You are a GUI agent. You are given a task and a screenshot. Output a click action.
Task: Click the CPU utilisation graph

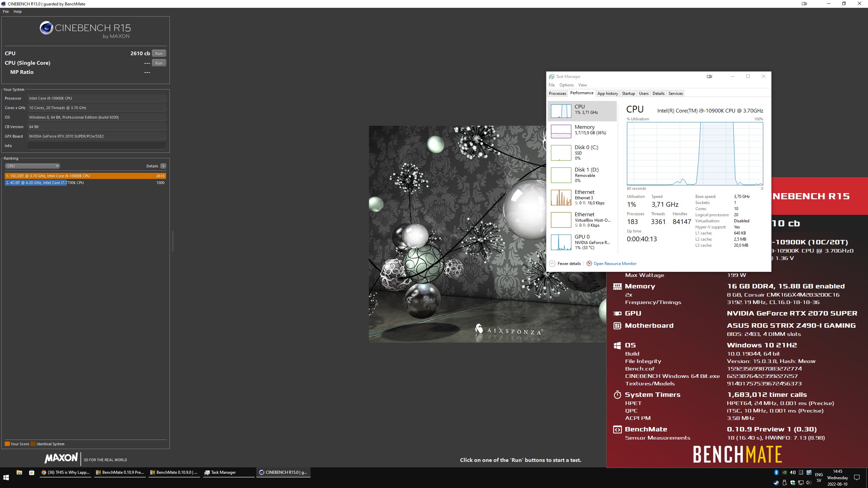click(x=695, y=154)
